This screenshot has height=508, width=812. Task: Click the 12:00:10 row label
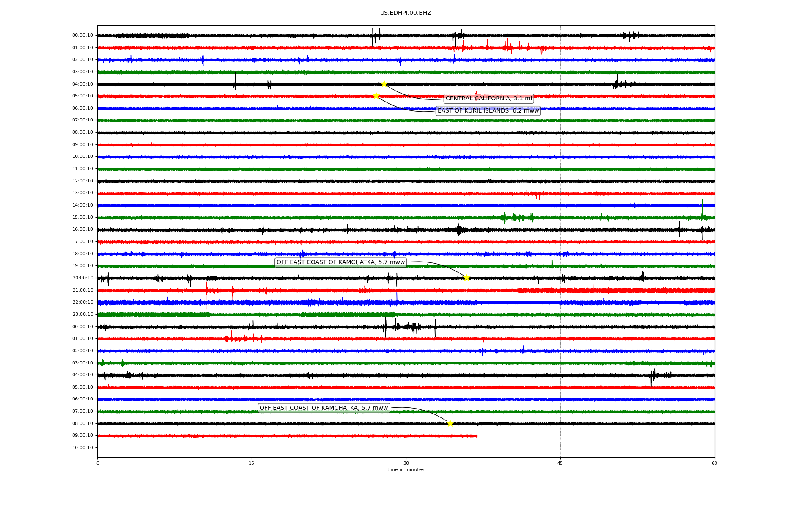click(x=82, y=181)
